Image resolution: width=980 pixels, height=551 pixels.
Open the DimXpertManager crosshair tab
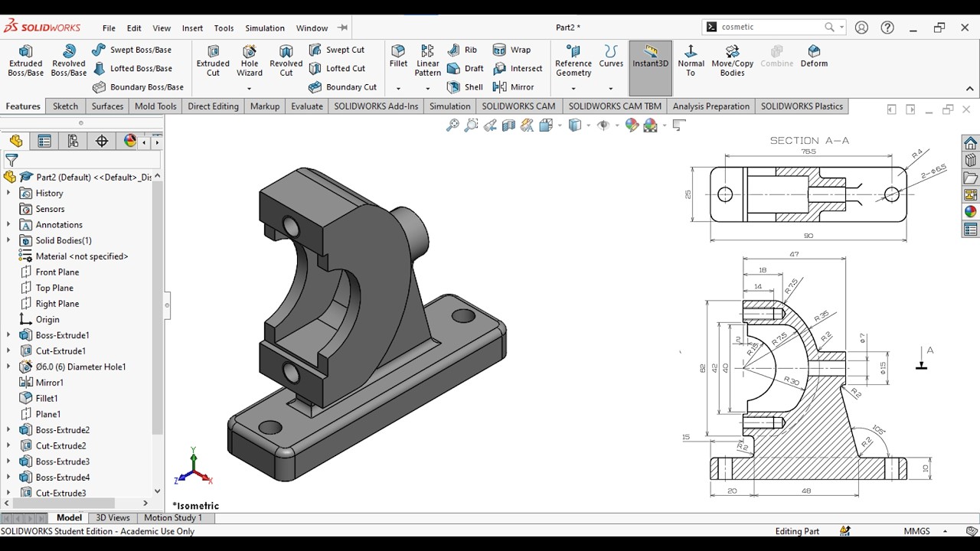101,141
